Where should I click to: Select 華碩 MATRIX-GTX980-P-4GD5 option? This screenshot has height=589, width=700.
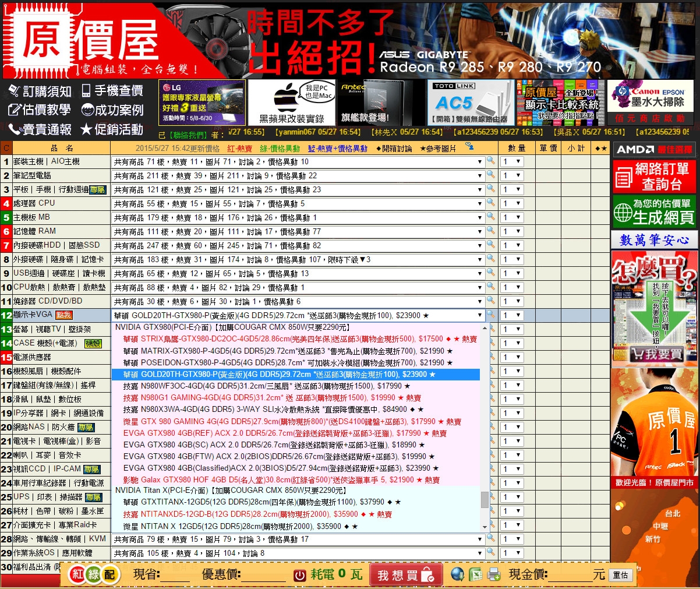point(296,351)
